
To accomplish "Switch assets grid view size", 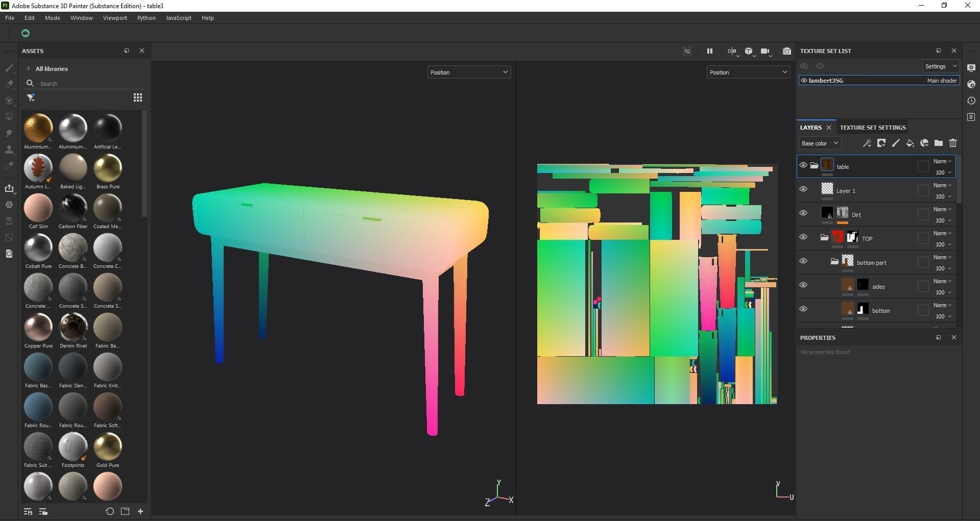I will 138,97.
